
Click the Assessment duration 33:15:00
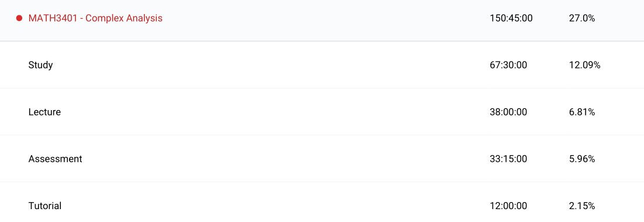(x=508, y=159)
